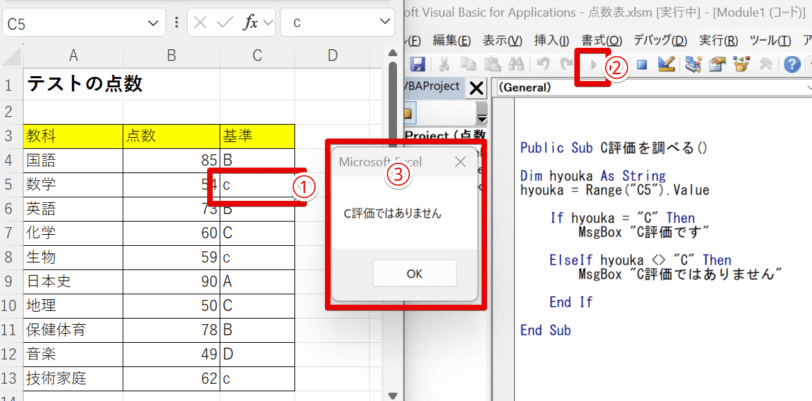812x401 pixels.
Task: Click the 保健体育 cell
Action: tap(73, 330)
